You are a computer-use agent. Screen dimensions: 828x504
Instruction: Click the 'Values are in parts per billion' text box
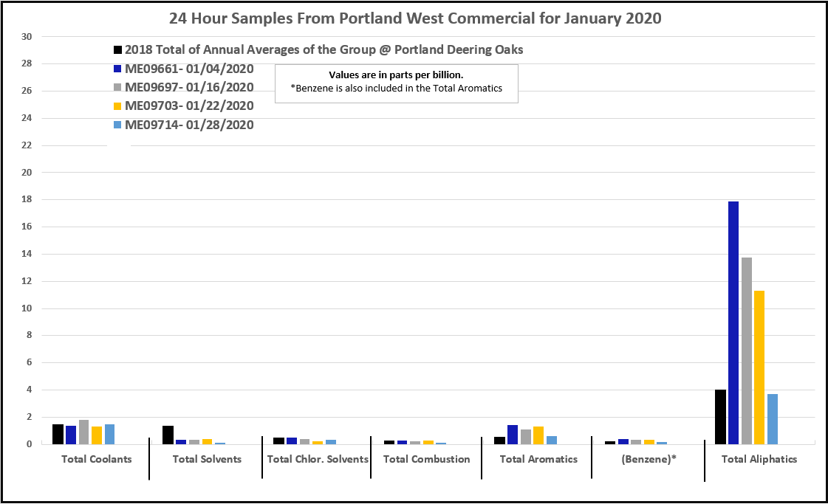396,83
